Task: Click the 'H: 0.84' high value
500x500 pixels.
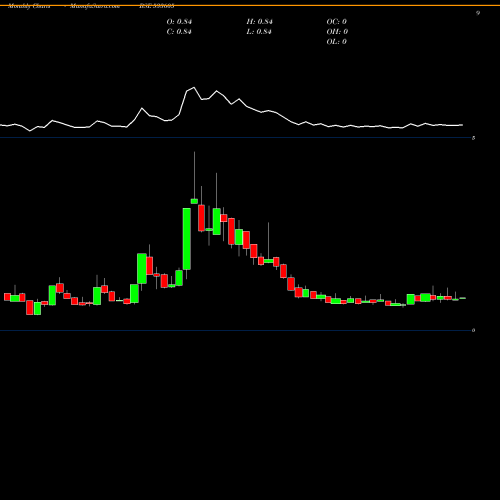Action: coord(260,22)
